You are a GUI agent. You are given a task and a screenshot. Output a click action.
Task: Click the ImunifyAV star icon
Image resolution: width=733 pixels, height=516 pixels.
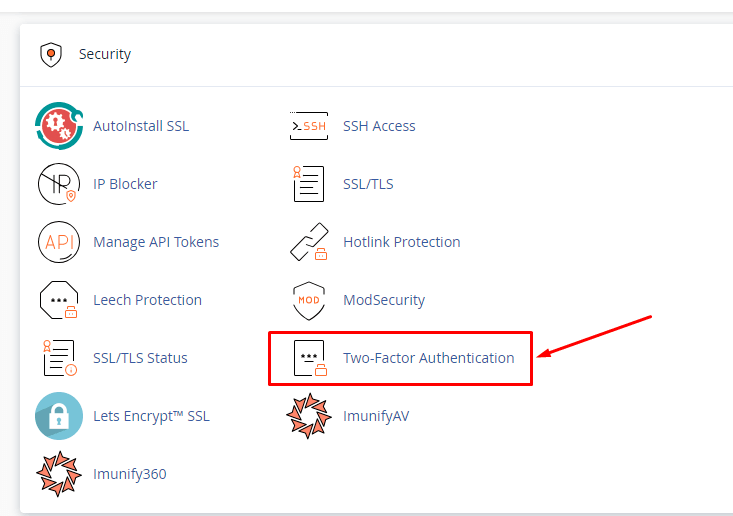pyautogui.click(x=309, y=416)
